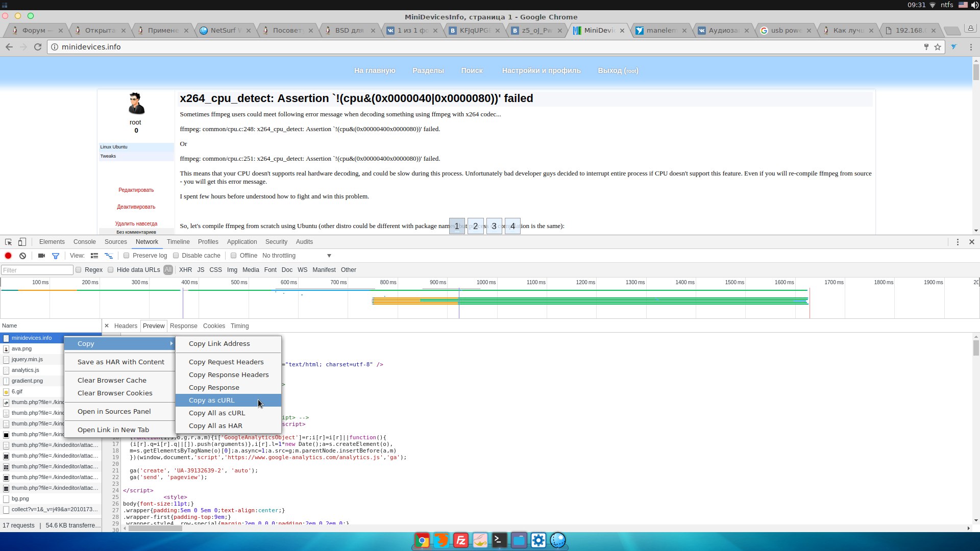Go to page 3 in pagination
Image resolution: width=980 pixels, height=551 pixels.
point(494,226)
